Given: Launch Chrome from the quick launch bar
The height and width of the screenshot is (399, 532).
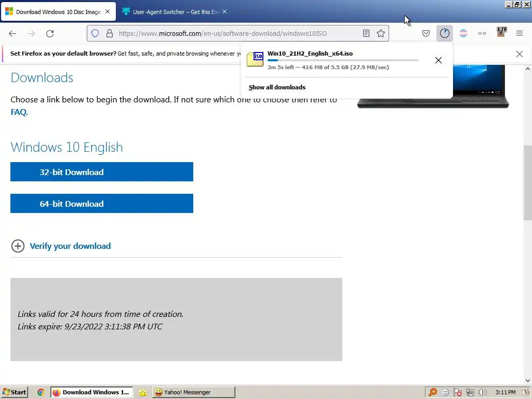Looking at the screenshot, I should (x=41, y=392).
